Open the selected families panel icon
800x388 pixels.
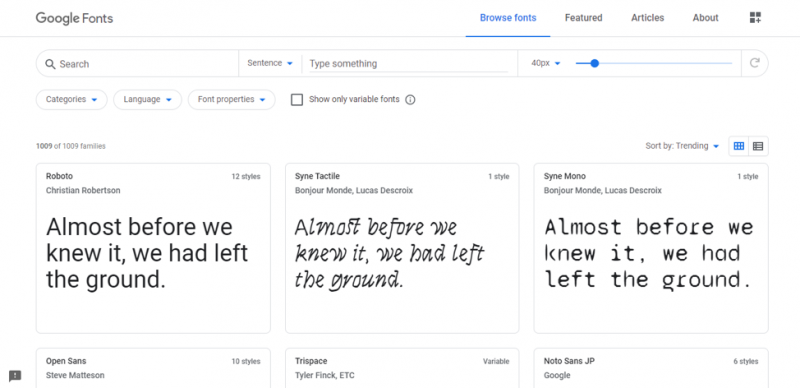click(755, 18)
